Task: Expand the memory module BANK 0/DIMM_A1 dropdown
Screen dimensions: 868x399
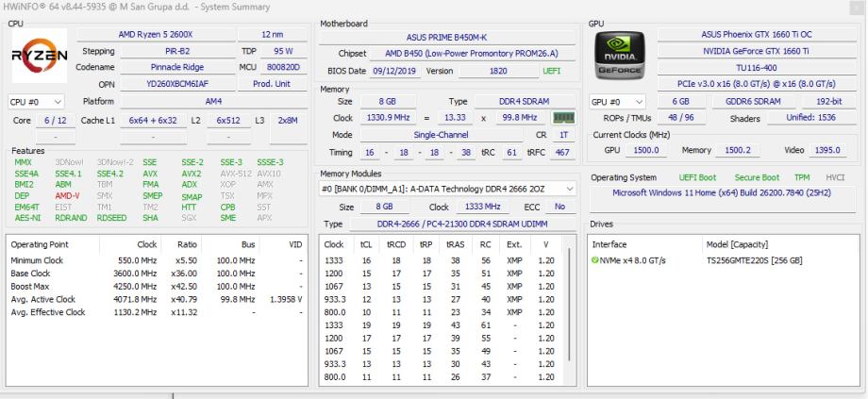Action: (447, 189)
